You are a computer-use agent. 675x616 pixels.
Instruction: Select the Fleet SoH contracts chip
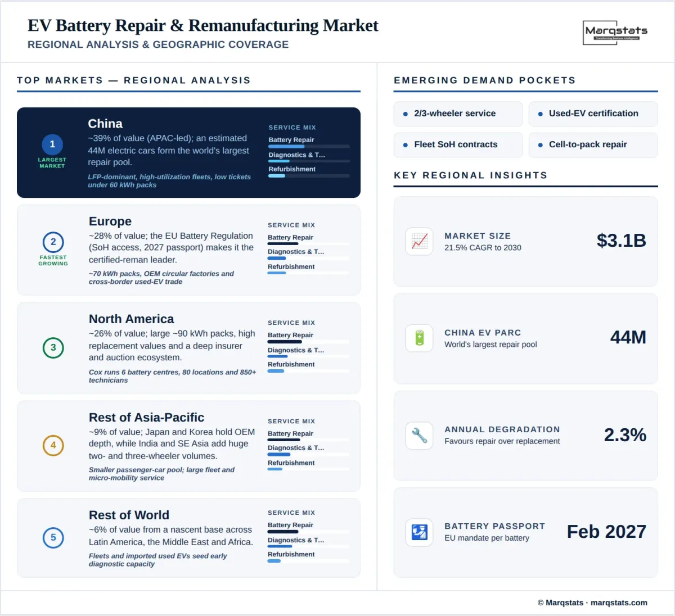click(458, 144)
